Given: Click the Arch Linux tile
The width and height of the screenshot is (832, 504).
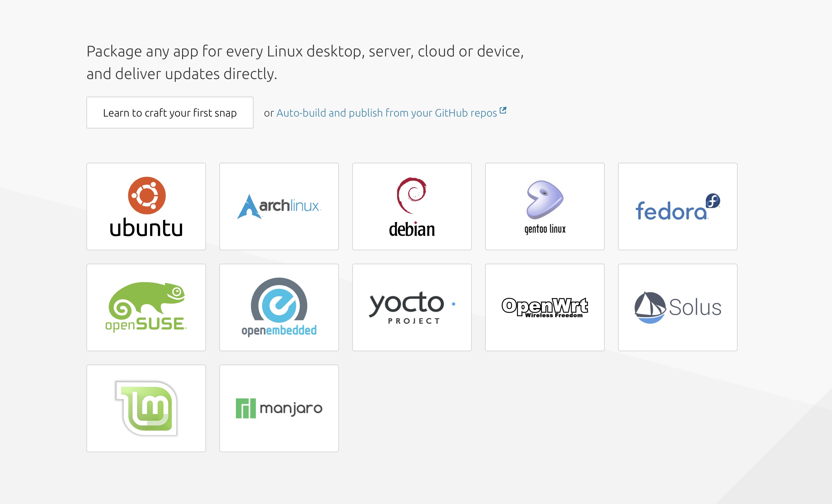Looking at the screenshot, I should (279, 206).
